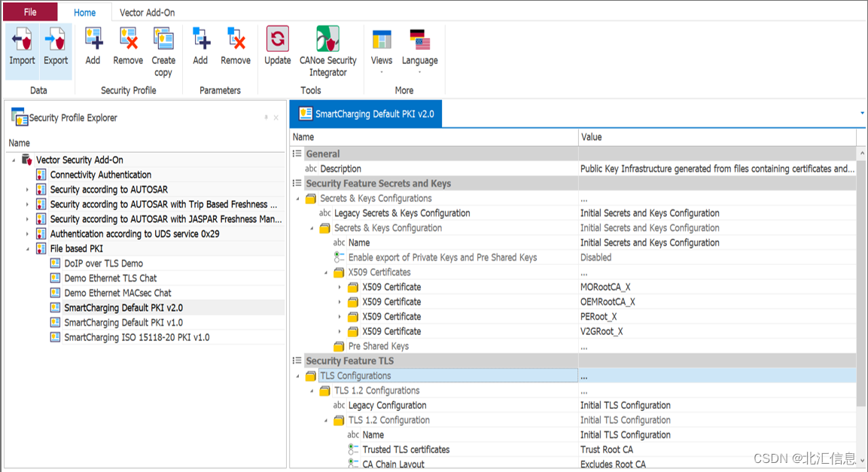Select Connectivity Authentication profile
The width and height of the screenshot is (868, 472).
tap(101, 175)
